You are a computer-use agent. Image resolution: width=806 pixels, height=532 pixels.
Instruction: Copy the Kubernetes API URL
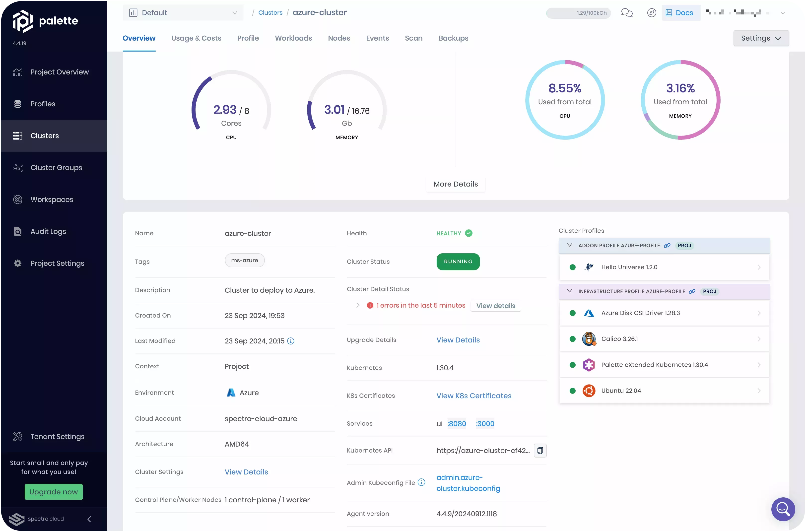click(x=540, y=451)
